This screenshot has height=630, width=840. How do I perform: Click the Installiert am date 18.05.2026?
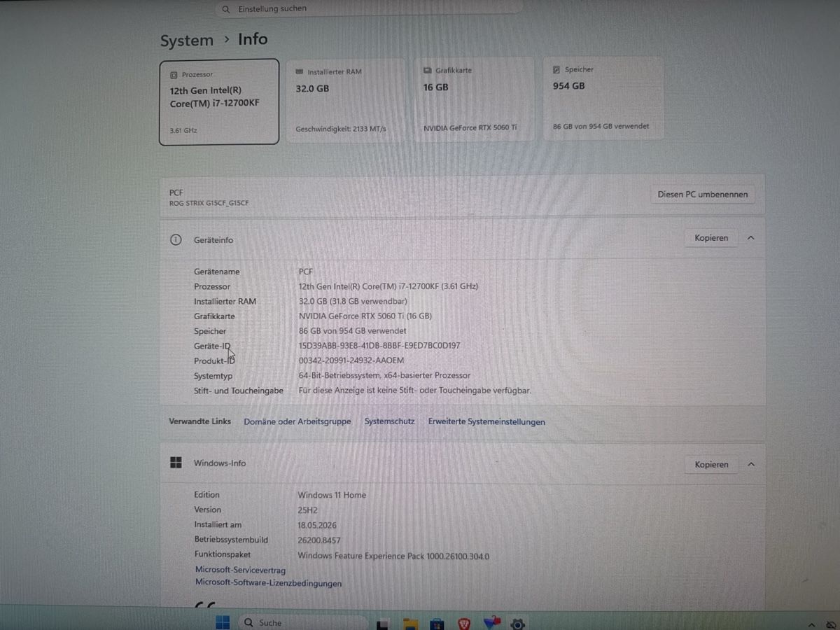317,525
